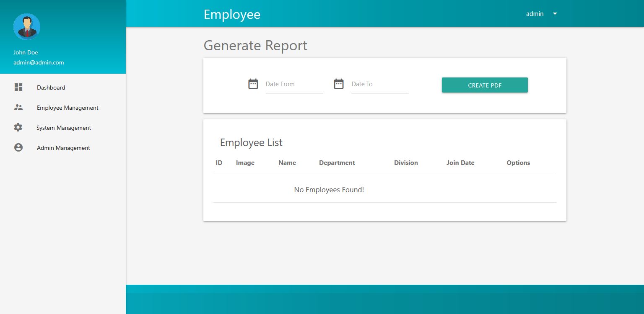644x314 pixels.
Task: Click the calendar icon beside Date From
Action: click(253, 84)
